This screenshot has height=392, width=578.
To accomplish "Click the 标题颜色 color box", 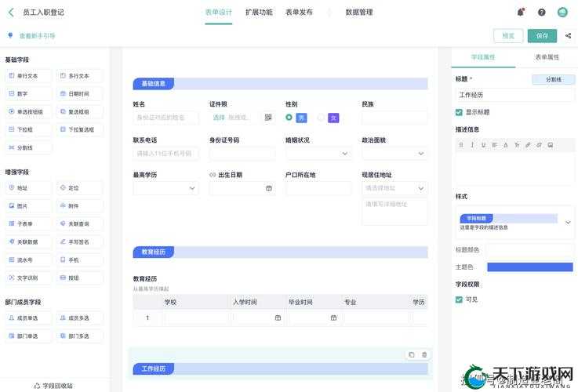I will click(x=530, y=250).
